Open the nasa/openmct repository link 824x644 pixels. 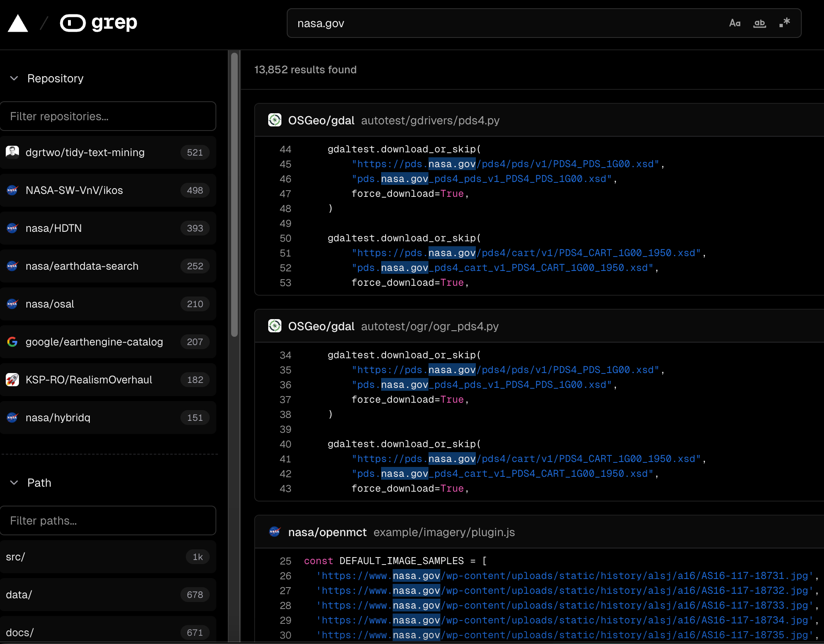327,532
